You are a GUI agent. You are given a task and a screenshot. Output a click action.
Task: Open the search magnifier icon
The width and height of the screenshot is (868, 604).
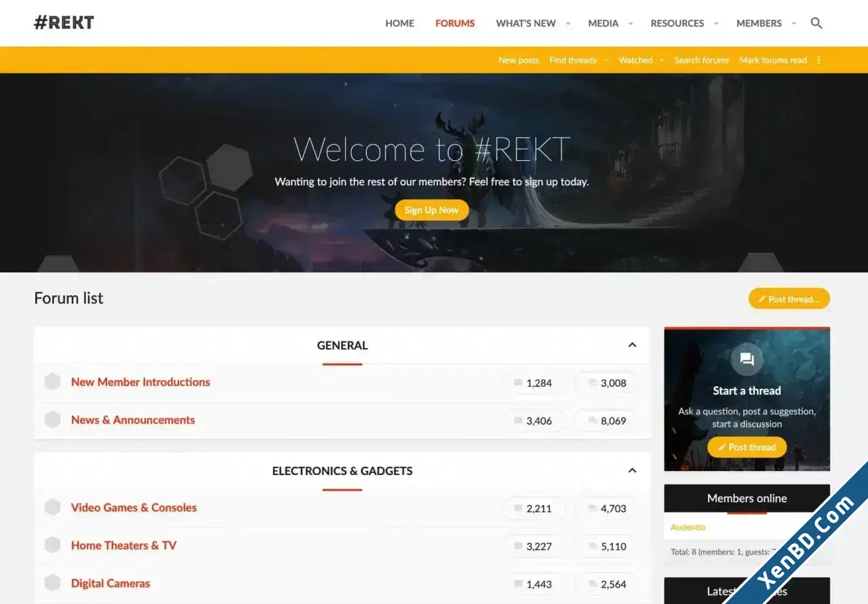click(x=816, y=23)
